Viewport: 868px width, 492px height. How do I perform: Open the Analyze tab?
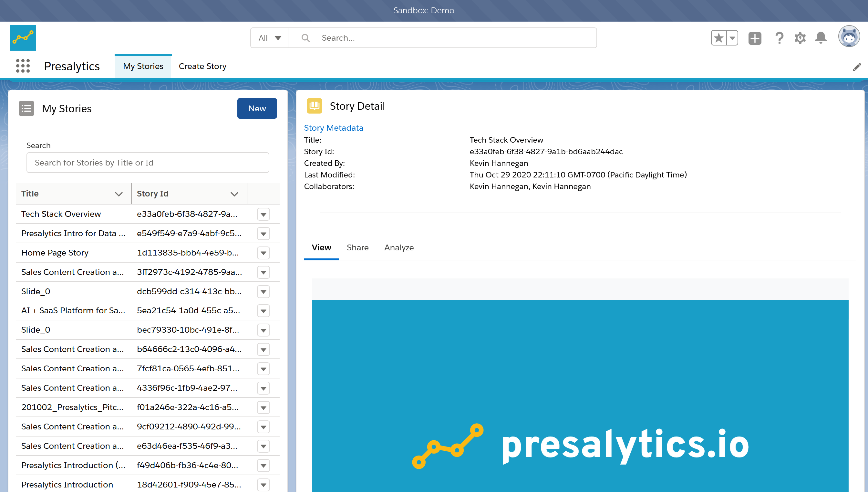point(399,247)
